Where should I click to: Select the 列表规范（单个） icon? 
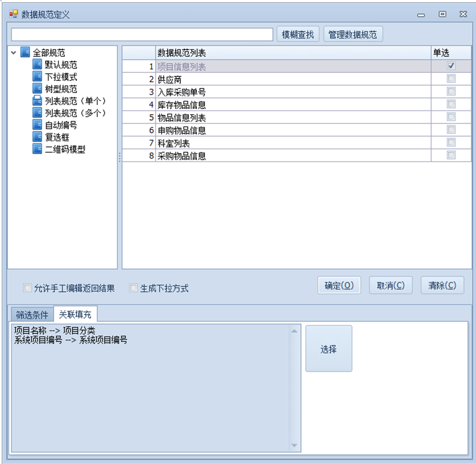pyautogui.click(x=37, y=101)
